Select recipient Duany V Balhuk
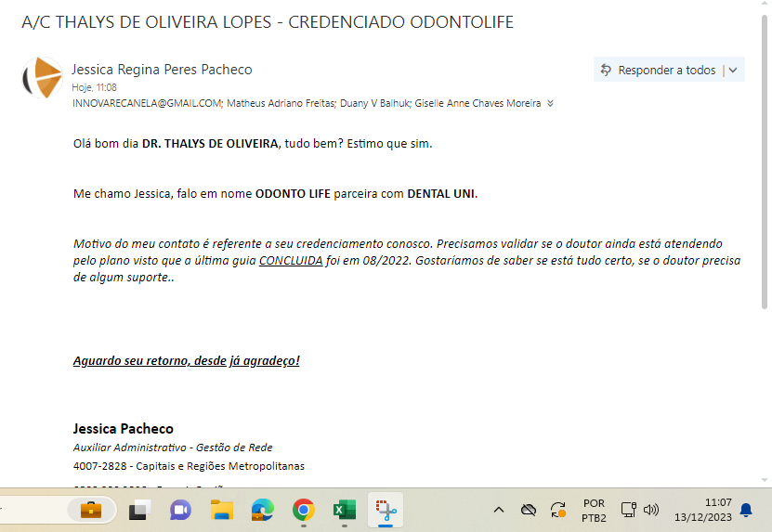This screenshot has width=772, height=532. (x=375, y=103)
